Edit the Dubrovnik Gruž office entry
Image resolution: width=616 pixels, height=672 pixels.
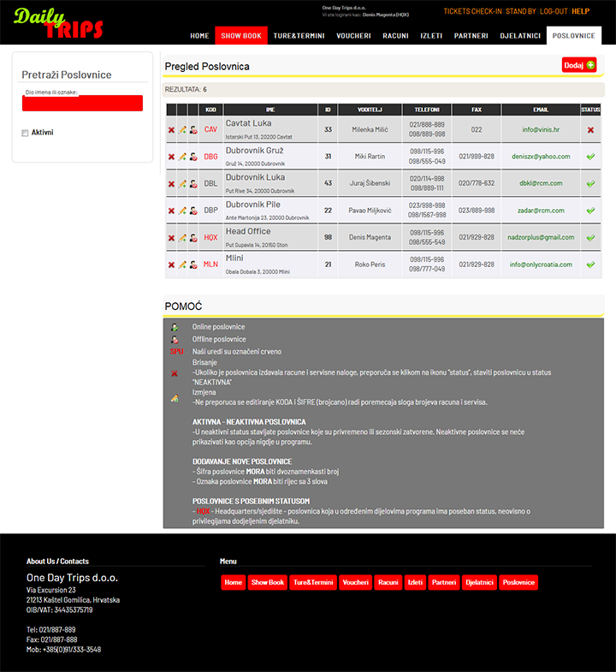tap(182, 157)
